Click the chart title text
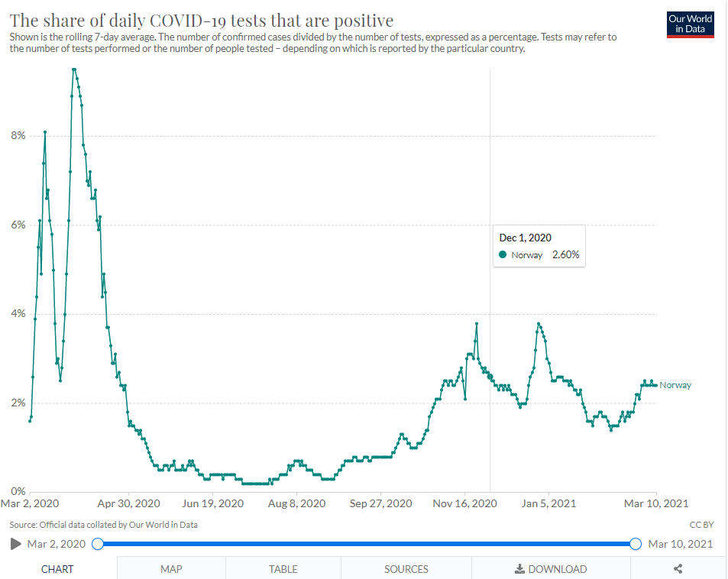 (x=202, y=21)
